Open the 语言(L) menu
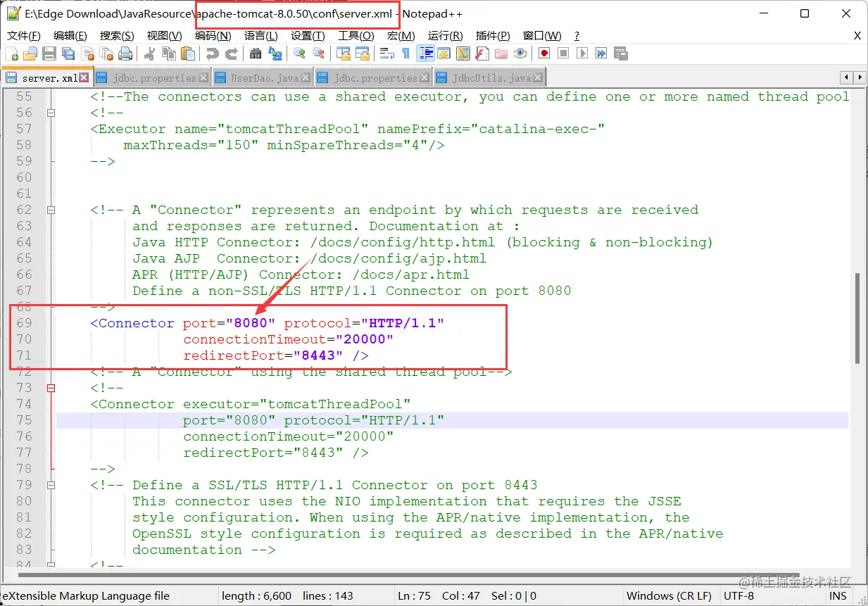This screenshot has width=868, height=606. click(x=261, y=36)
